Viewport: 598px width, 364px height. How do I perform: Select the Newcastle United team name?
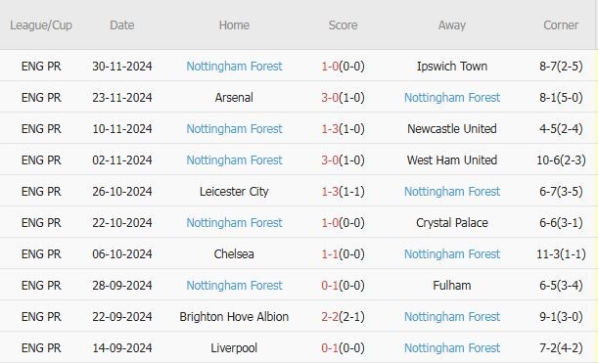pyautogui.click(x=452, y=129)
